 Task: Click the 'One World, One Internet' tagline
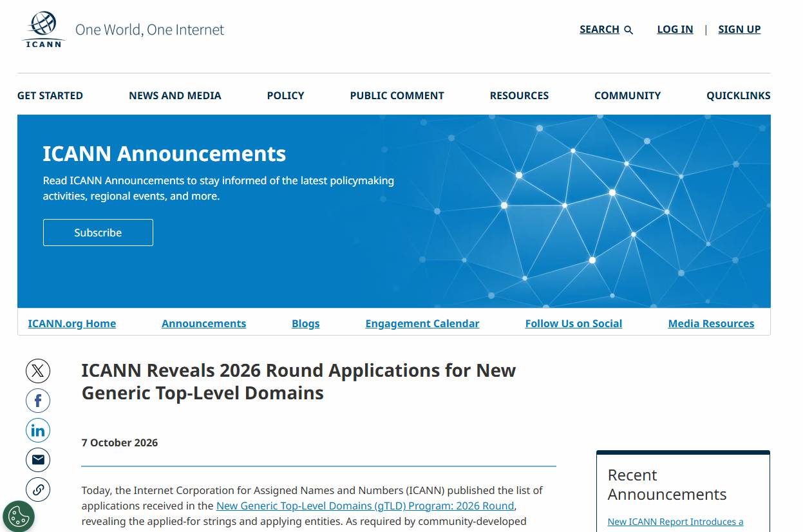[149, 30]
